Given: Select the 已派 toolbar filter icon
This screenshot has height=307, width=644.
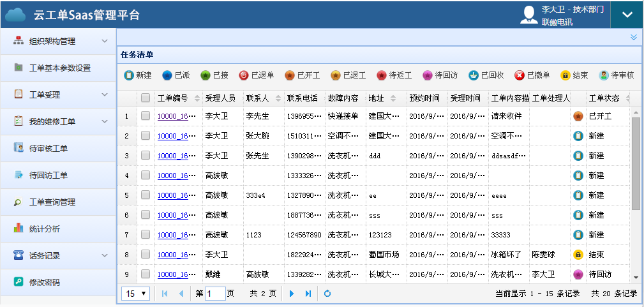Looking at the screenshot, I should tap(167, 75).
